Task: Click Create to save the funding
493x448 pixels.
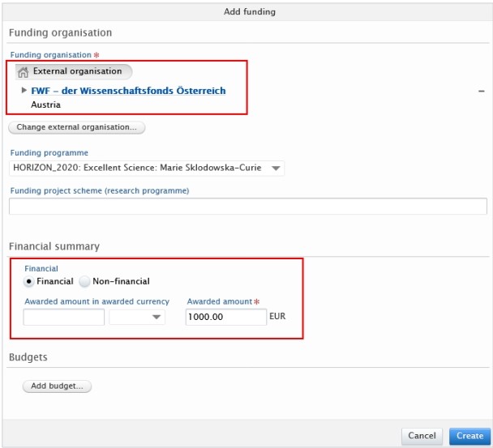Action: point(469,436)
